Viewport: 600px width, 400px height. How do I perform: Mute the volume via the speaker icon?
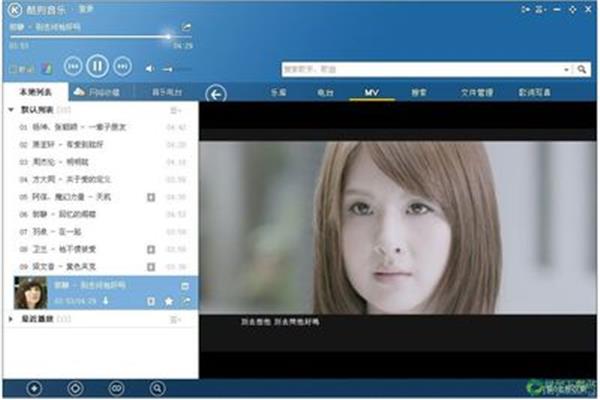150,69
